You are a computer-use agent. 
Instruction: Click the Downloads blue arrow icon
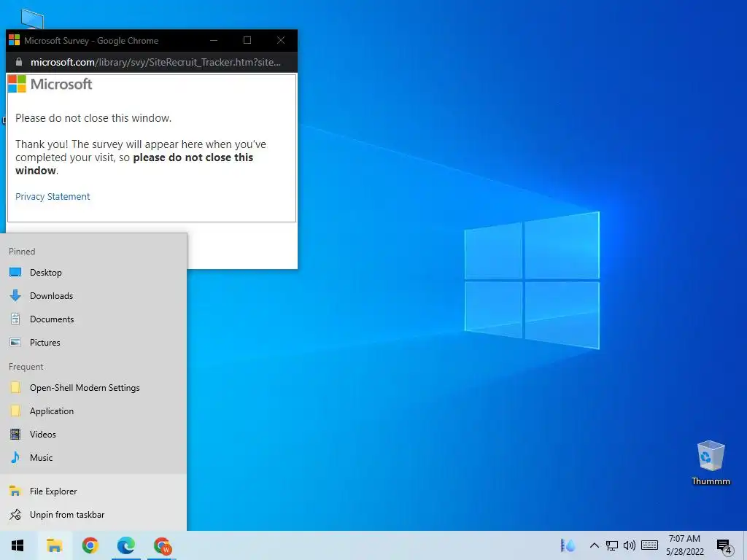point(15,295)
